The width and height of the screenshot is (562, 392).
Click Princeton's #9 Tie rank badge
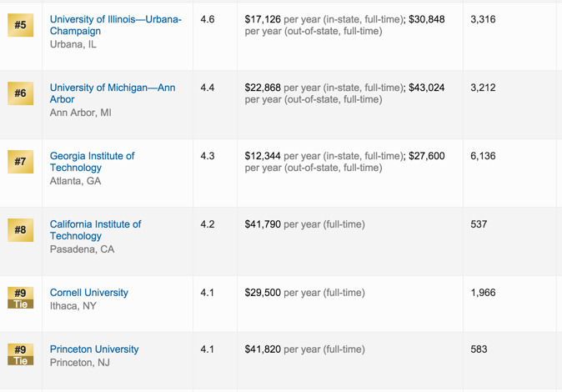(21, 354)
